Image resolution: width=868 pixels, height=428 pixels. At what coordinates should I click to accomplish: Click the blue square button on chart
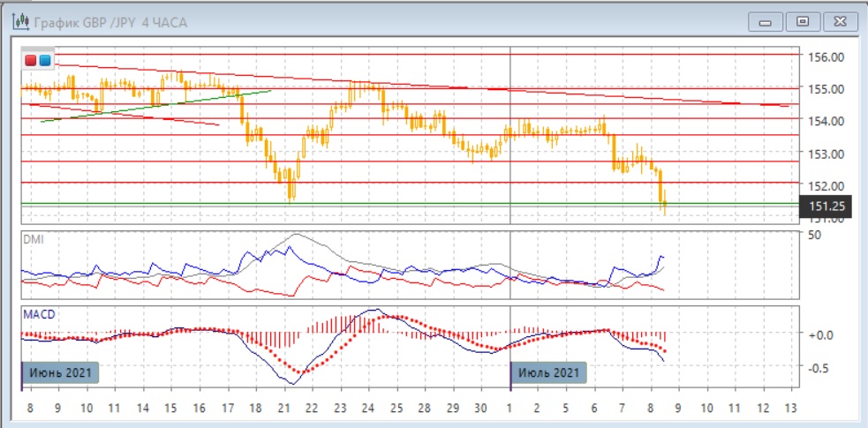pyautogui.click(x=45, y=60)
